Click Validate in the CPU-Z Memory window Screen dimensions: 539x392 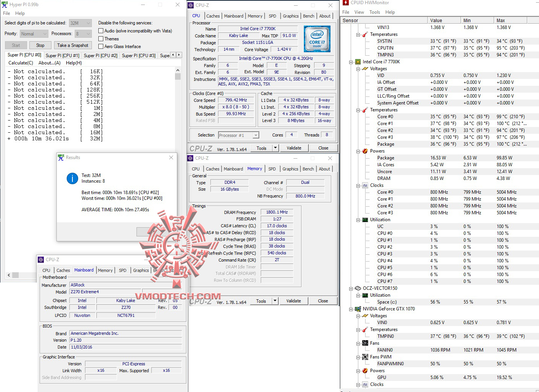pos(294,301)
